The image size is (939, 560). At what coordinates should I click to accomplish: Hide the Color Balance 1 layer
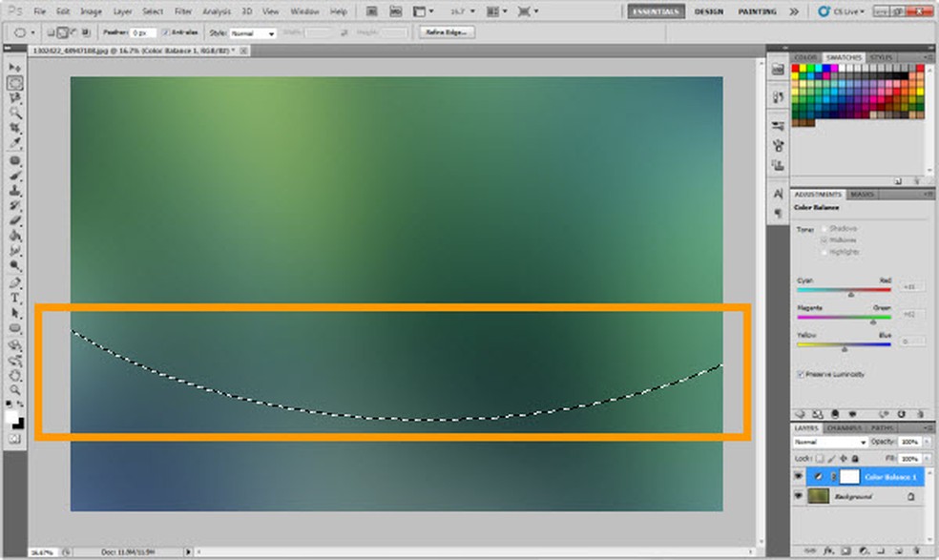(x=799, y=476)
